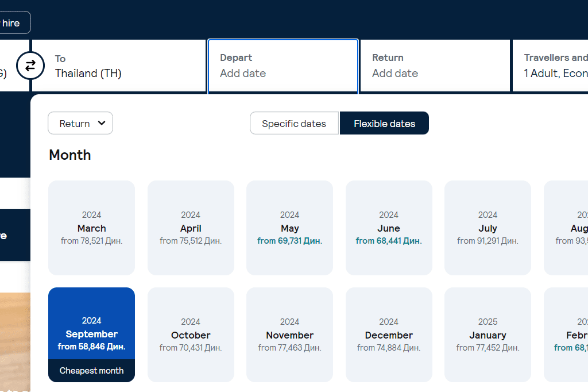Select August 2024 month card
The height and width of the screenshot is (392, 588).
(566, 228)
